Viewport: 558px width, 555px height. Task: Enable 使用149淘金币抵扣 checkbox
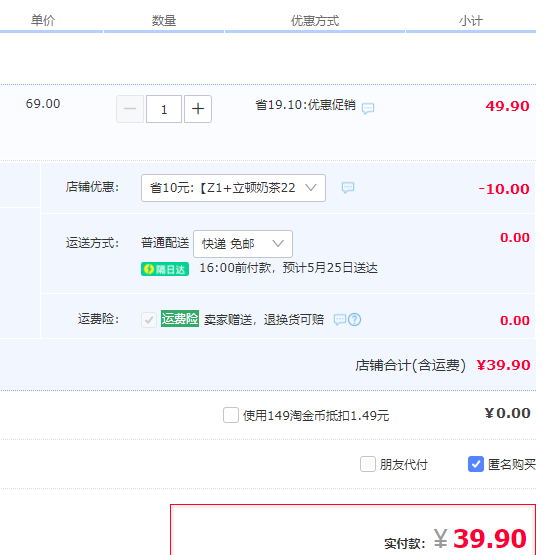pos(231,415)
